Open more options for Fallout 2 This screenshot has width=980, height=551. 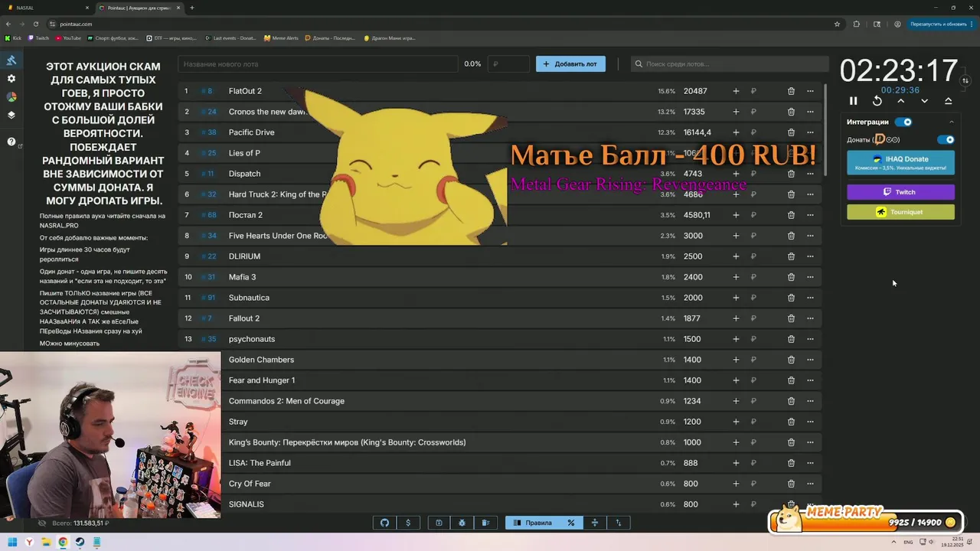[x=810, y=318]
